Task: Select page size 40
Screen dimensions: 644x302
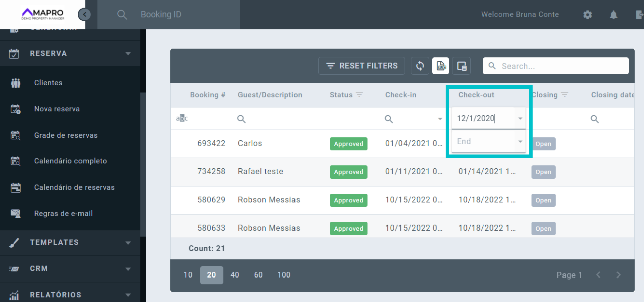Action: pyautogui.click(x=235, y=275)
